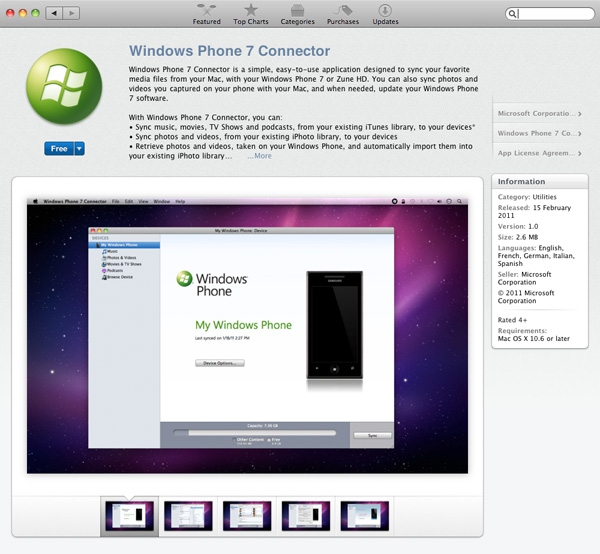
Task: Click the © 2011 Microsoft Corporation text
Action: [526, 297]
